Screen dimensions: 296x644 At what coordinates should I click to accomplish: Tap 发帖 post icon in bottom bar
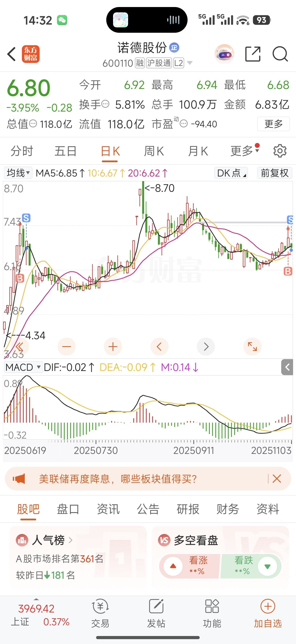(x=156, y=613)
